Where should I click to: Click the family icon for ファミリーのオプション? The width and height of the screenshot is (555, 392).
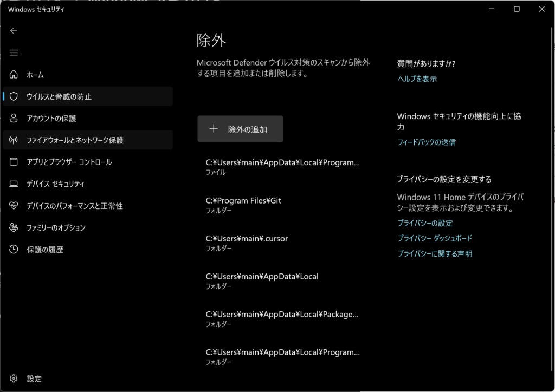point(14,227)
